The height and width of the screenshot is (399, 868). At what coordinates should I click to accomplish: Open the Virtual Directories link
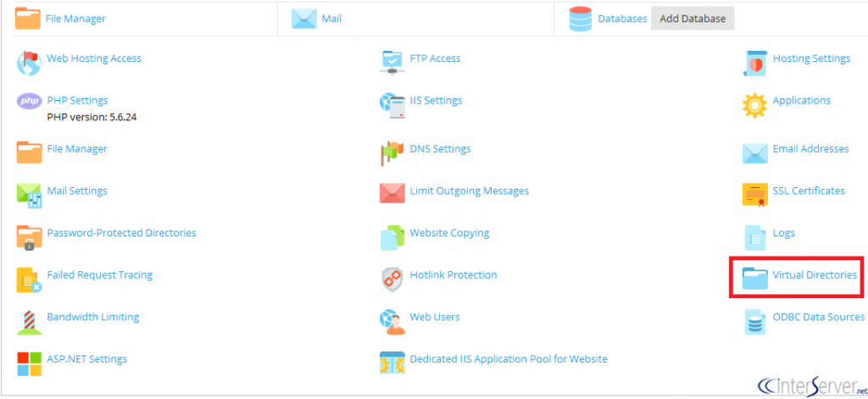(x=815, y=275)
